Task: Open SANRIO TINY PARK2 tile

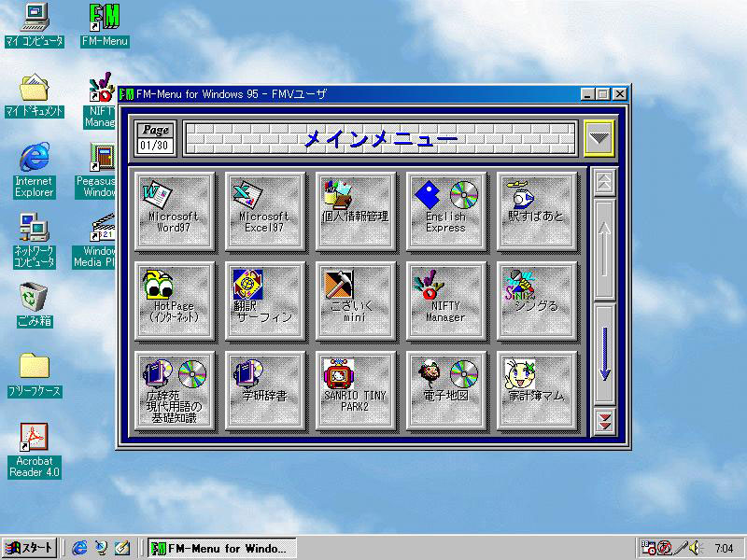Action: point(356,391)
